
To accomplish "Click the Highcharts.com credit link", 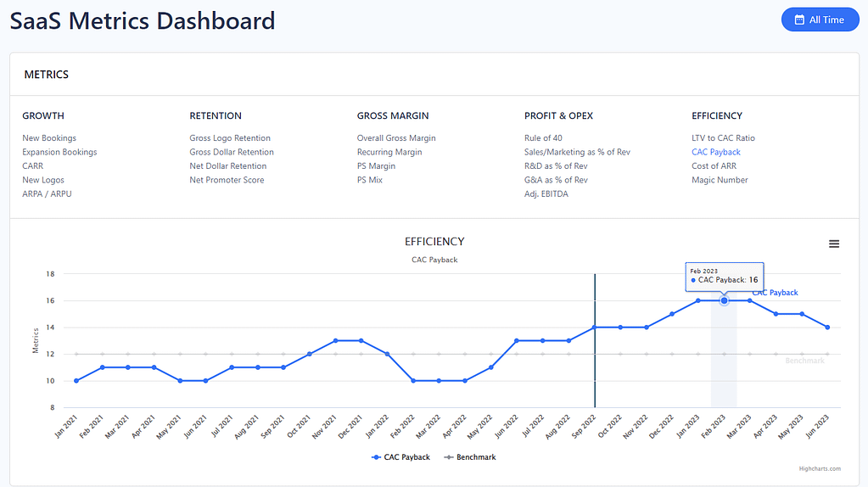I will (820, 468).
